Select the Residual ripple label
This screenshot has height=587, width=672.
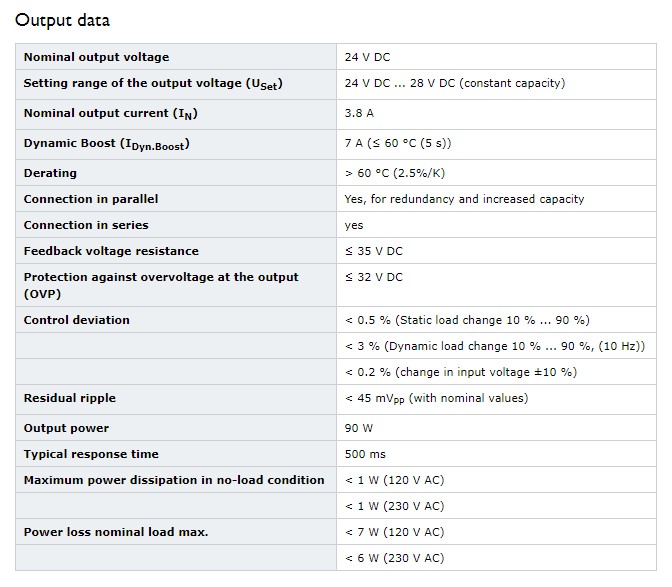[x=70, y=398]
